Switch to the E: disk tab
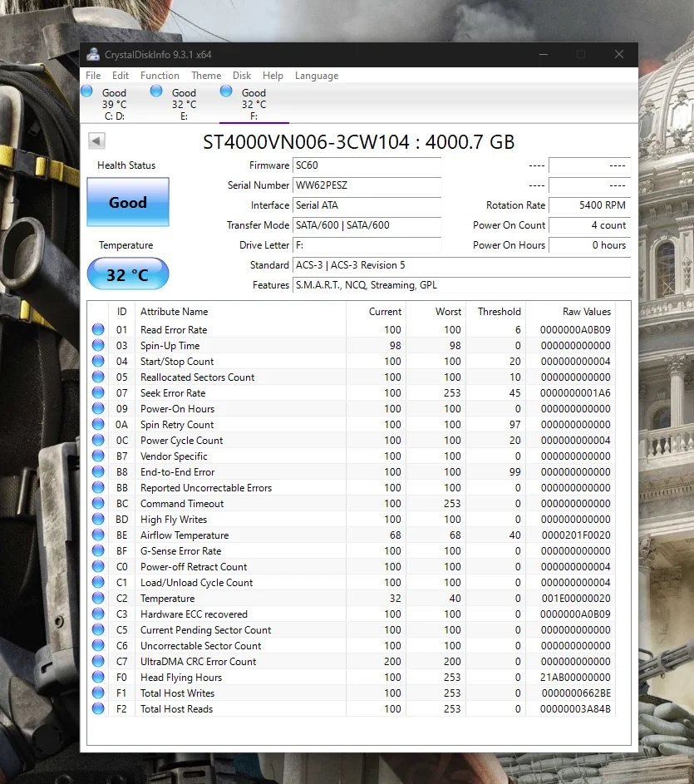The width and height of the screenshot is (694, 784). click(185, 104)
